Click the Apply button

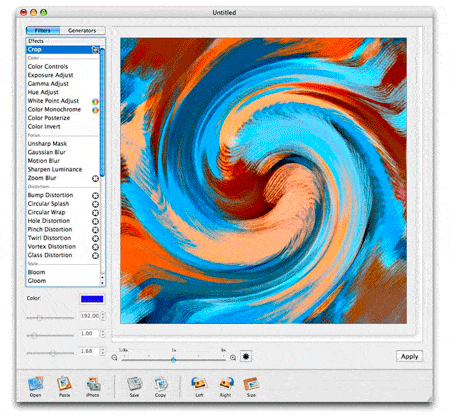coord(409,356)
